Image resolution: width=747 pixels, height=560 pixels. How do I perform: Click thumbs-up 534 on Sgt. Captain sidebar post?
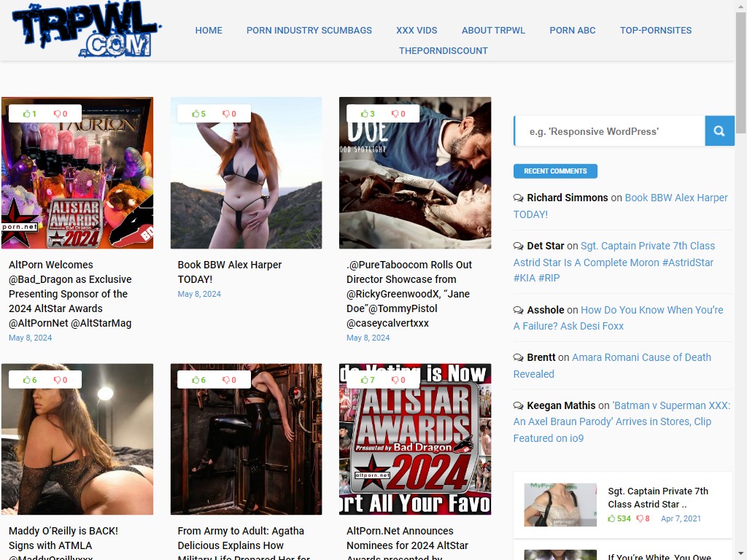(619, 518)
